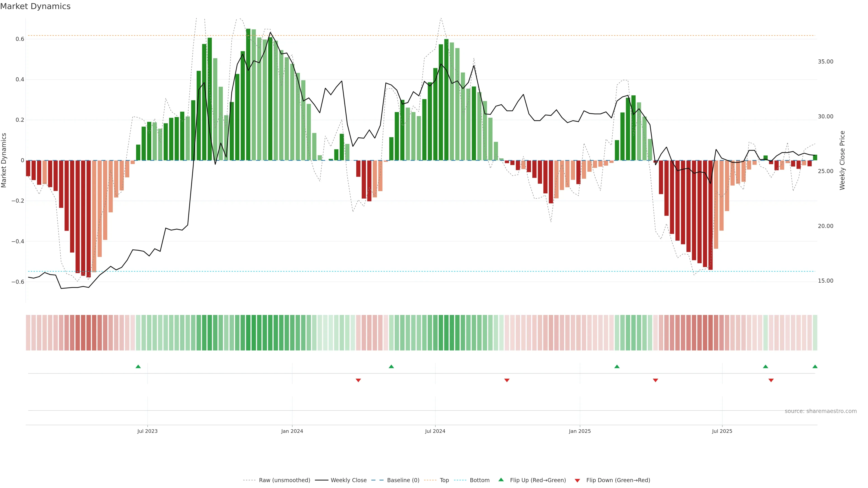Click the Jan 2024 x-axis label
868x488 pixels.
[x=292, y=431]
